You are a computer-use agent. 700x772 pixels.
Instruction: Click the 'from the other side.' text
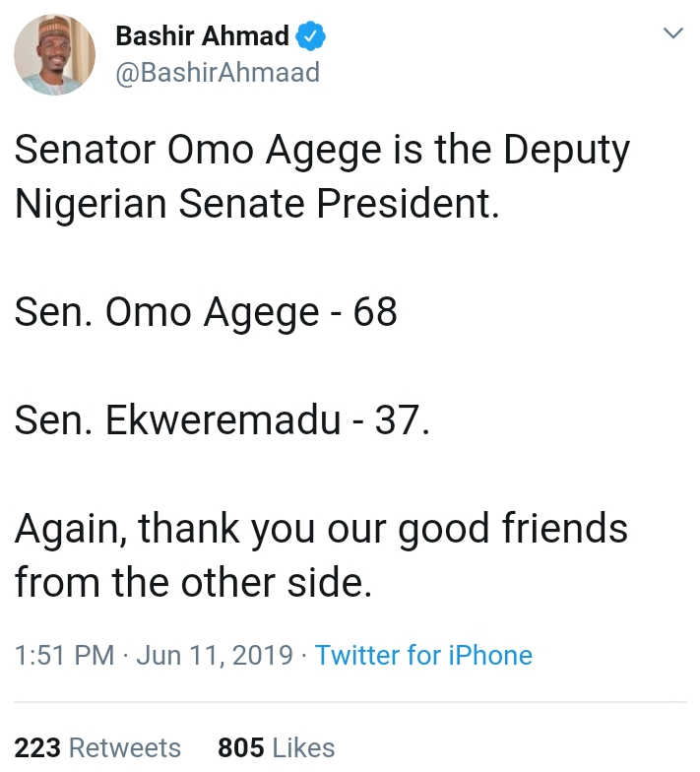pos(193,582)
